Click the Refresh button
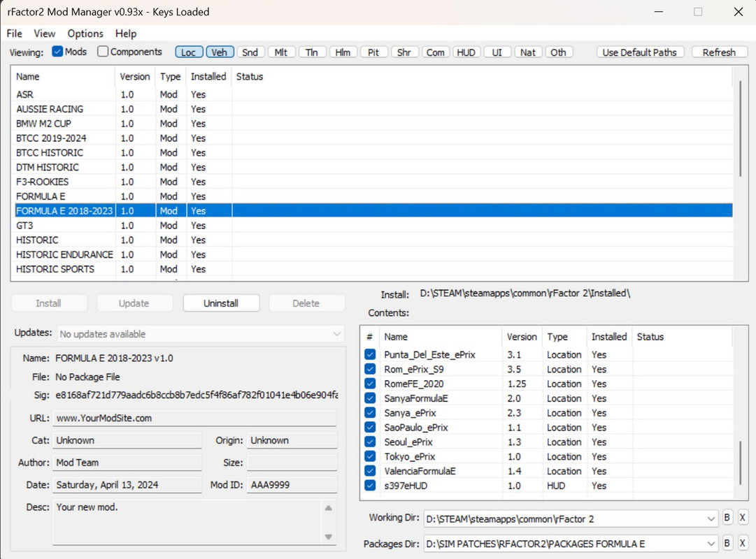 (719, 52)
